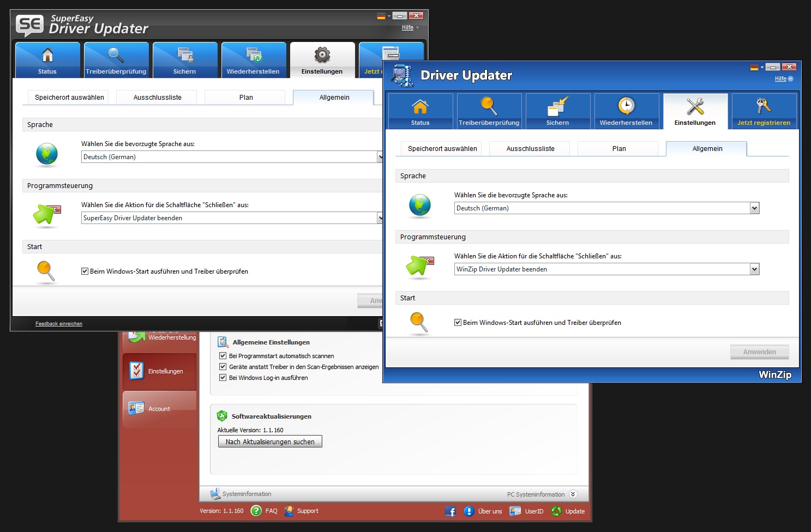Image resolution: width=811 pixels, height=532 pixels.
Task: Click Support icon in red window footer
Action: [289, 511]
